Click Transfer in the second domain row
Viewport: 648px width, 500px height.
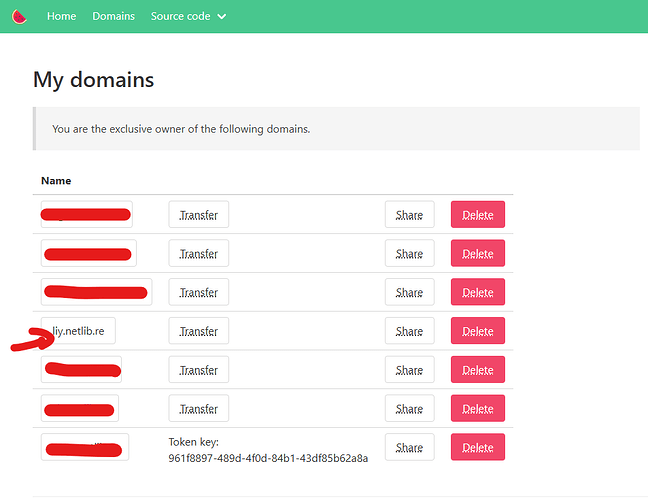(198, 253)
